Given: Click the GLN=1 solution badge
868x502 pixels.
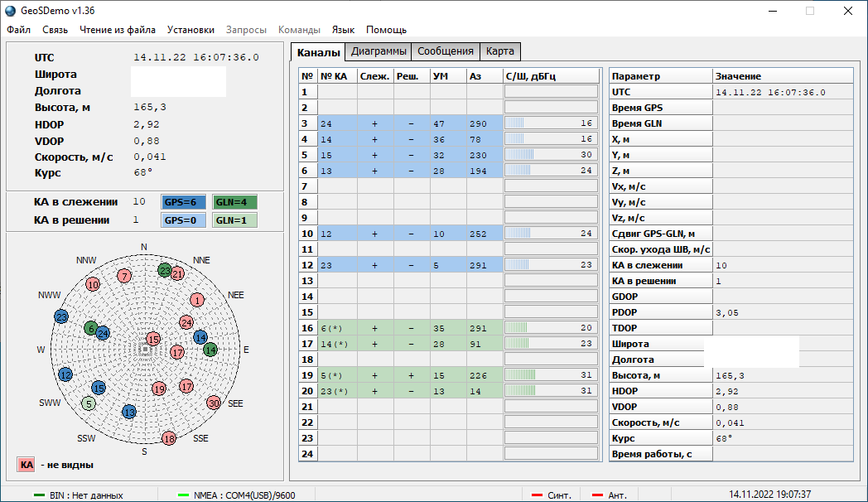Looking at the screenshot, I should [234, 220].
